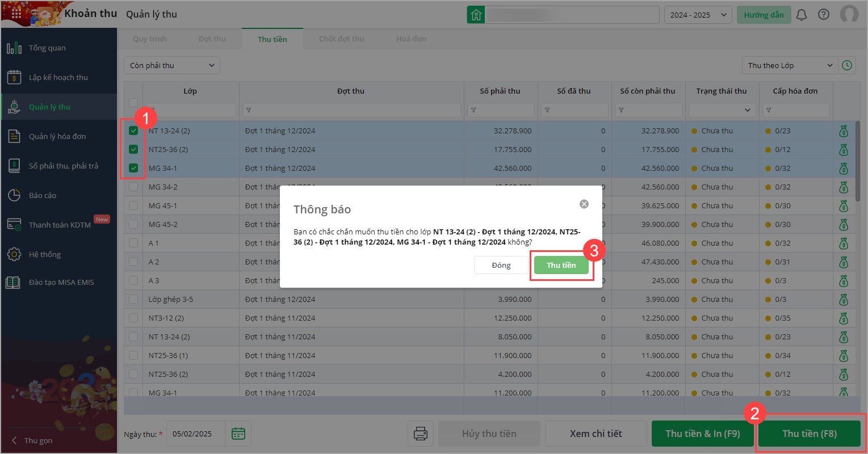Click the vertical scrollbar of the table

click(x=858, y=161)
